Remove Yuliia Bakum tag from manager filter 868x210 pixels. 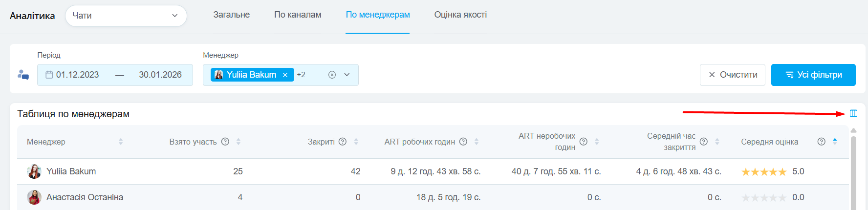(285, 75)
